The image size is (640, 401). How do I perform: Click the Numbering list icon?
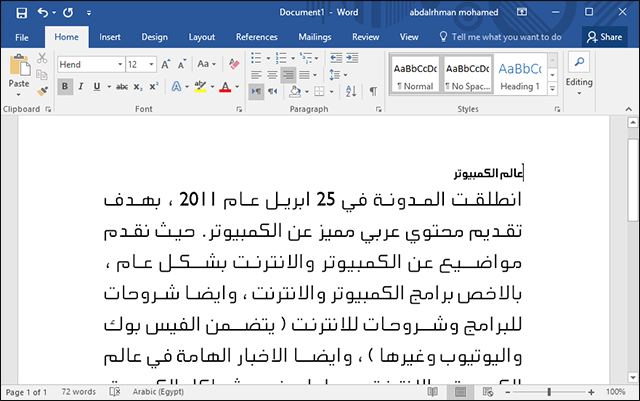[x=281, y=58]
